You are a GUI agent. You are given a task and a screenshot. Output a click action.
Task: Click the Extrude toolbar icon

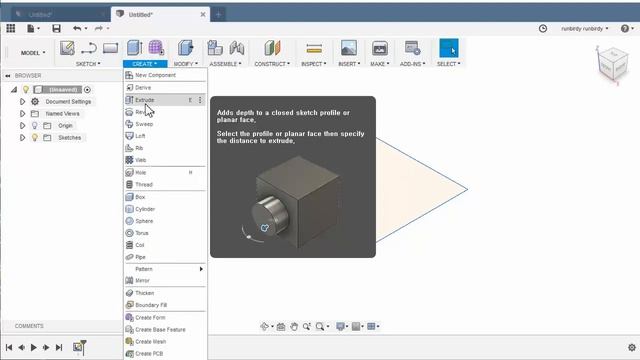(x=134, y=48)
